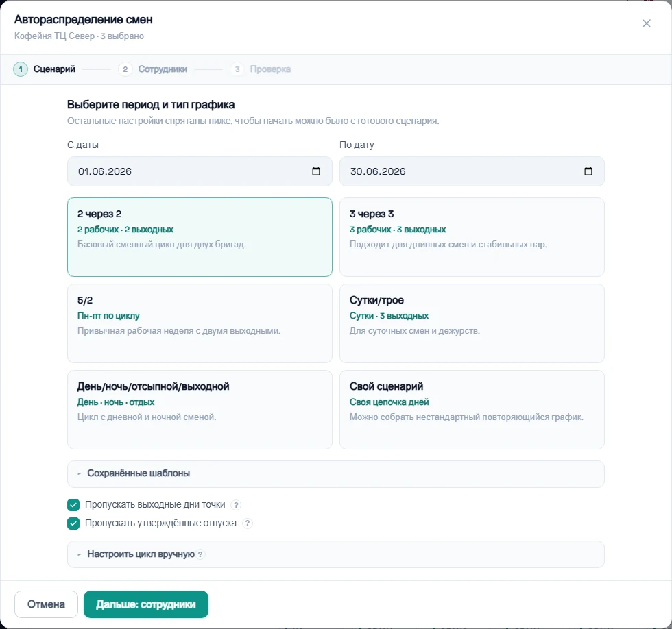Click 'Дальше: сотрудники' button
This screenshot has height=629, width=672.
[145, 604]
